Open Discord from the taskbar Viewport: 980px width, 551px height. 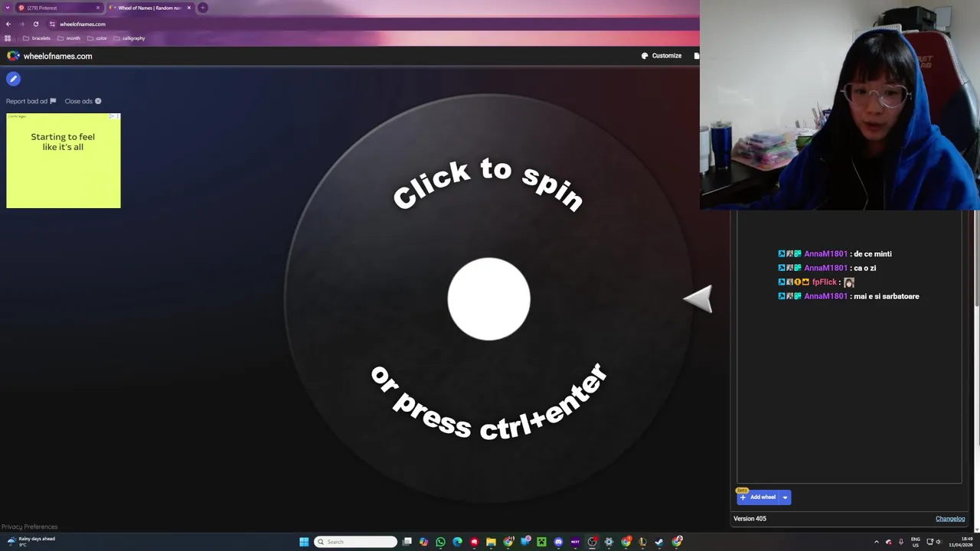pyautogui.click(x=558, y=542)
